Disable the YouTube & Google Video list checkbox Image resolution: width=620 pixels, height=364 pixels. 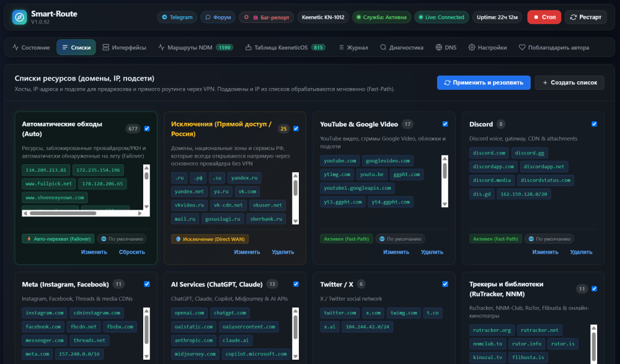coord(445,124)
